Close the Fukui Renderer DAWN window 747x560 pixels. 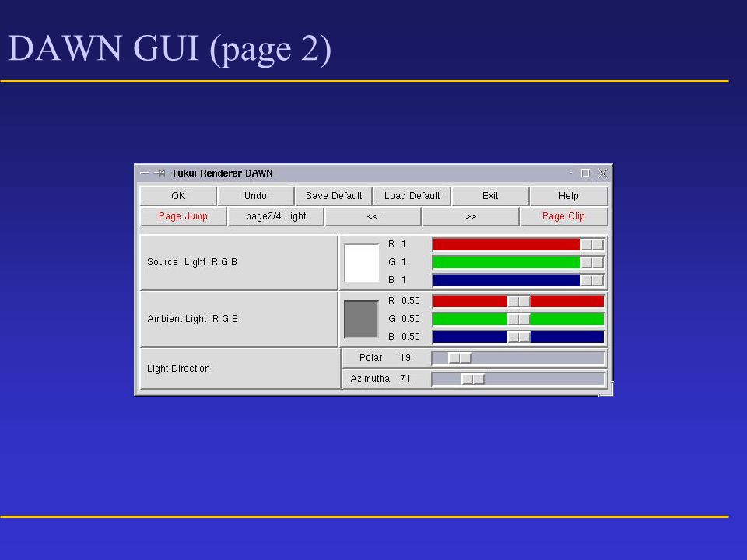click(x=603, y=173)
